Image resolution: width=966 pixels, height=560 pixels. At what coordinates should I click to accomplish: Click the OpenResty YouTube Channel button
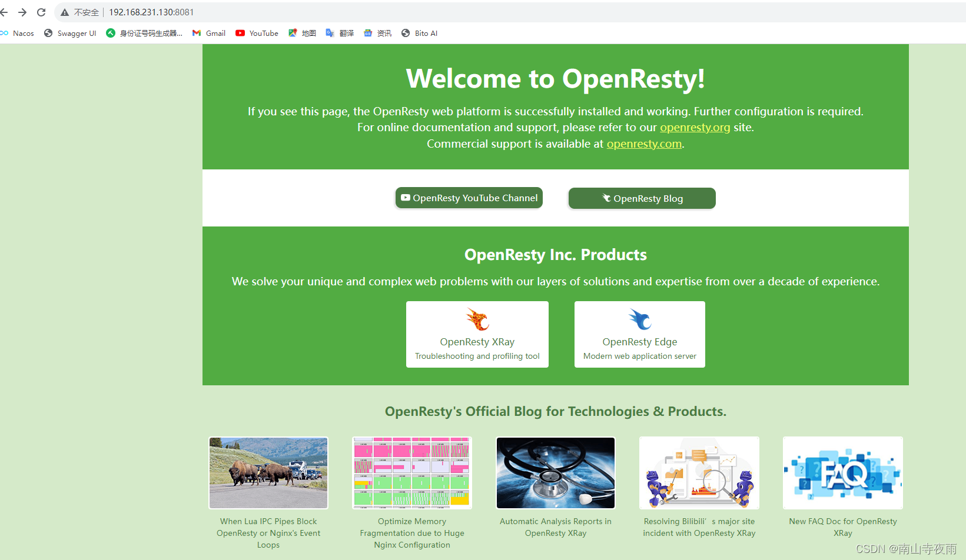[469, 198]
